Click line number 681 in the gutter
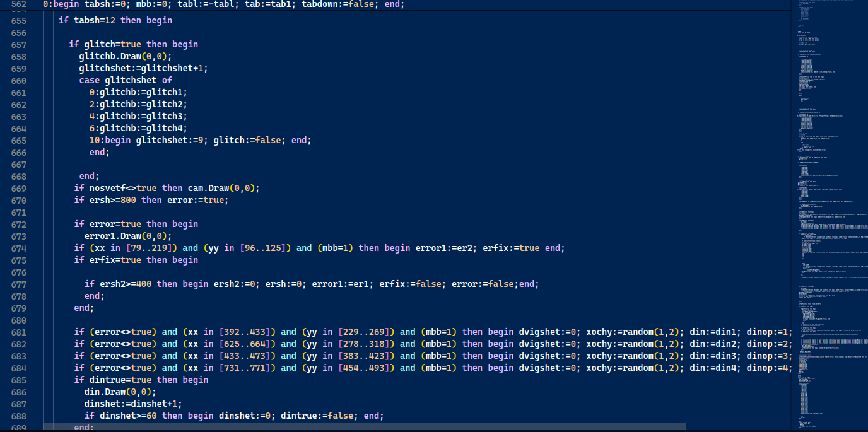Image resolution: width=868 pixels, height=432 pixels. point(19,332)
